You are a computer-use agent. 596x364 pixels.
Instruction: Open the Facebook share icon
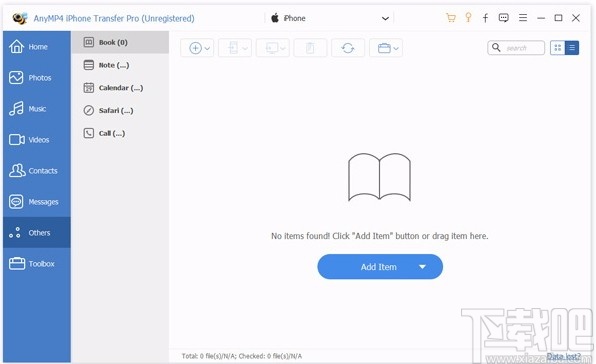pos(485,18)
